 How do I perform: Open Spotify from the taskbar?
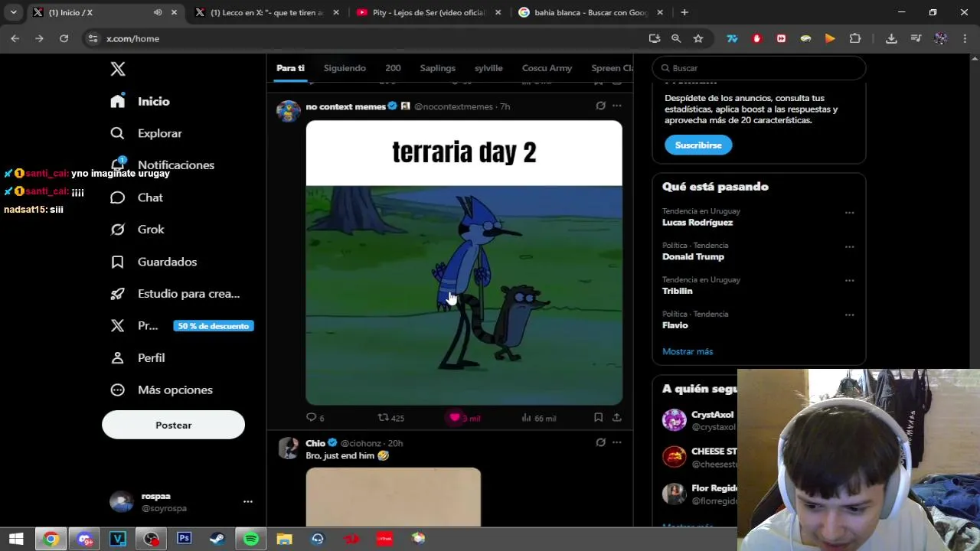click(251, 539)
